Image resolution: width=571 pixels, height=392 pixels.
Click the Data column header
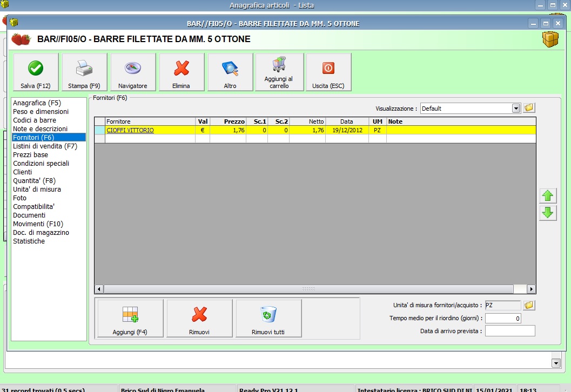347,121
